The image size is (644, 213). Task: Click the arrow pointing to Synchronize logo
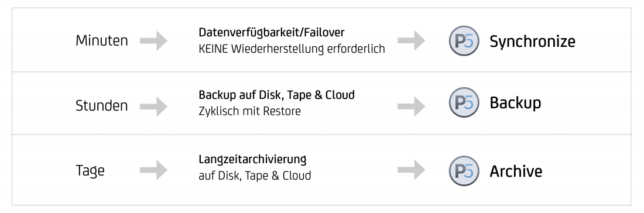pos(411,40)
